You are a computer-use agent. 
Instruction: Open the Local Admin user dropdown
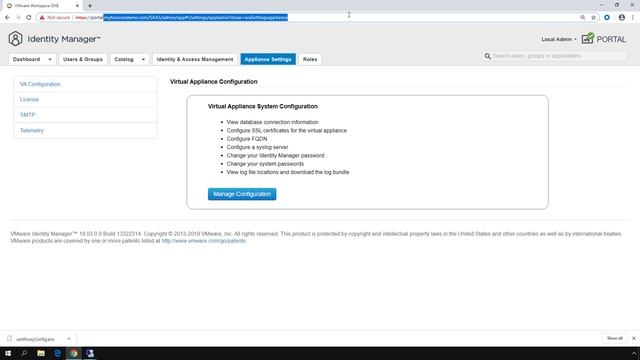(559, 39)
